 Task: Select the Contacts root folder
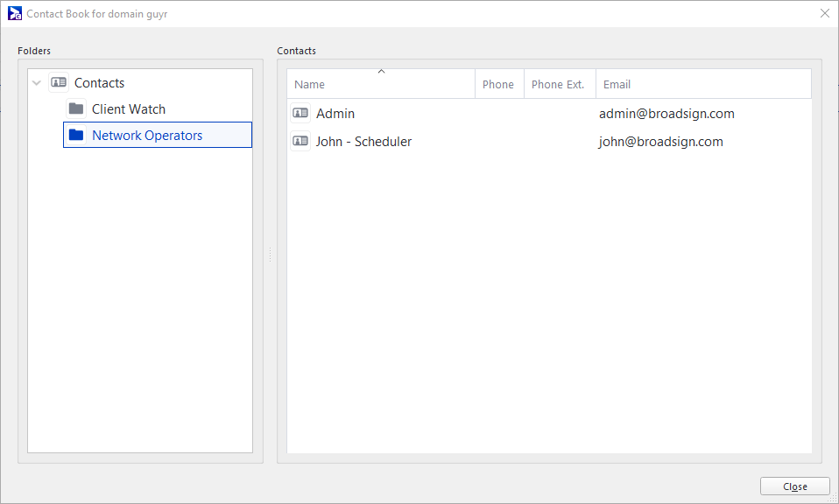click(x=100, y=83)
